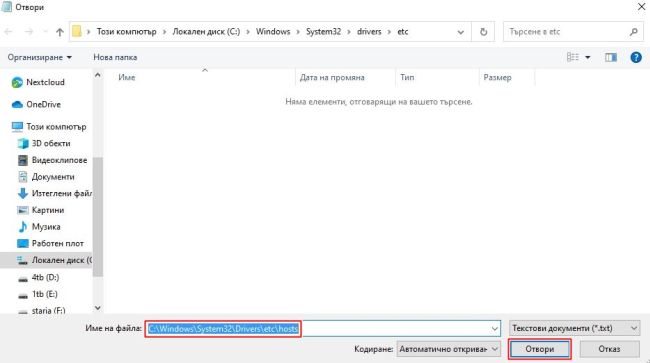This screenshot has width=650, height=363.
Task: Go up one folder level
Action: 60,32
